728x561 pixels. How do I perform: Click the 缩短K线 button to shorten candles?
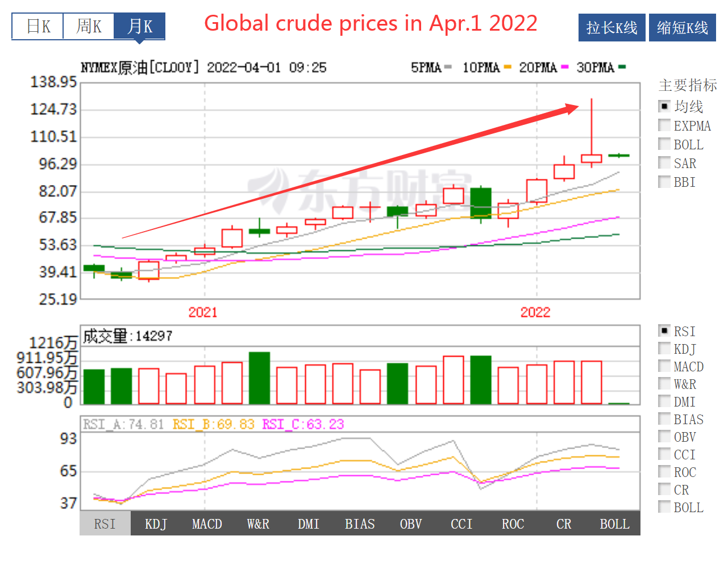tap(682, 27)
